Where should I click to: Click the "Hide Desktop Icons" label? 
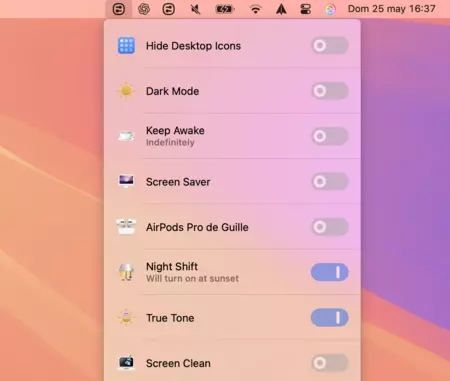[x=193, y=46]
